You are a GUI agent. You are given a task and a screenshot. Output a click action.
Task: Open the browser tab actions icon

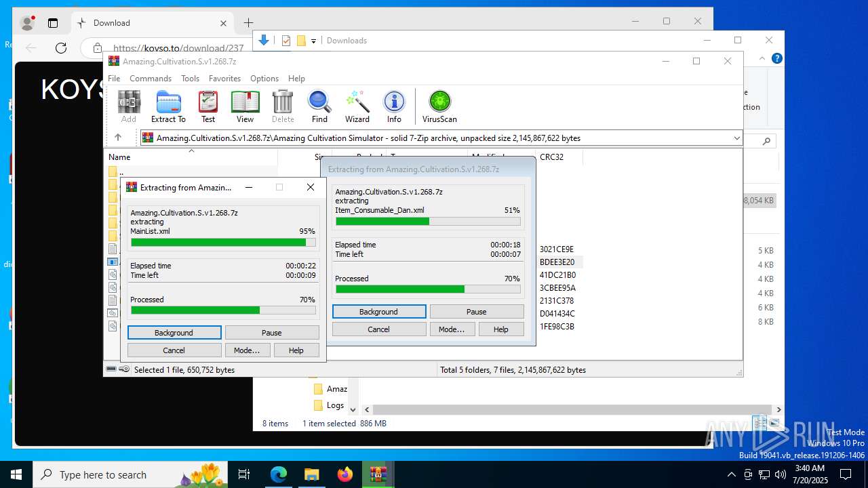(x=53, y=23)
